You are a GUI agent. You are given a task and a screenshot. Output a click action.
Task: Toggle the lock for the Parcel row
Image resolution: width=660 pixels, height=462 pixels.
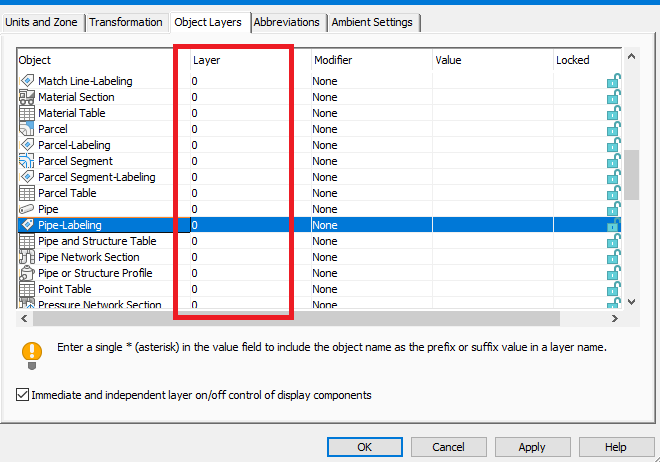tap(613, 129)
